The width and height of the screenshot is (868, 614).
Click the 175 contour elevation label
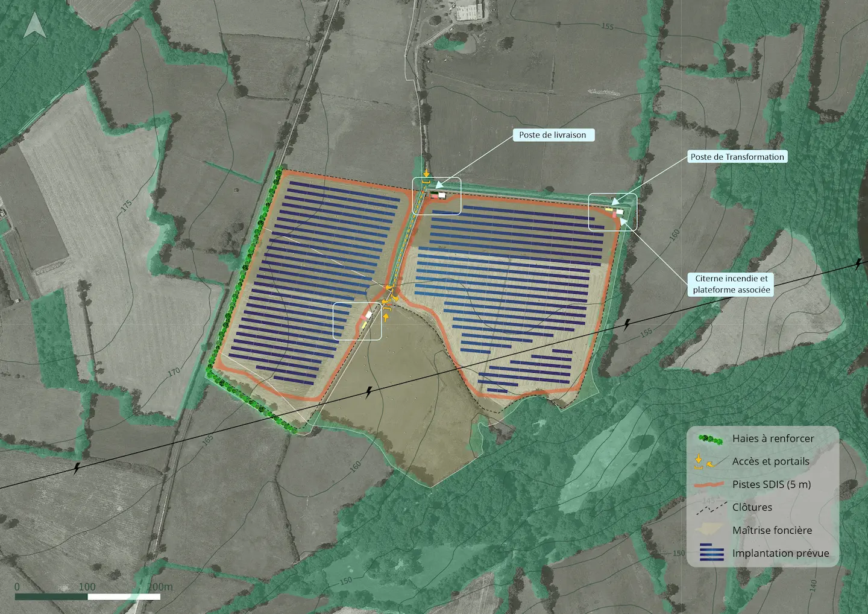[x=126, y=206]
